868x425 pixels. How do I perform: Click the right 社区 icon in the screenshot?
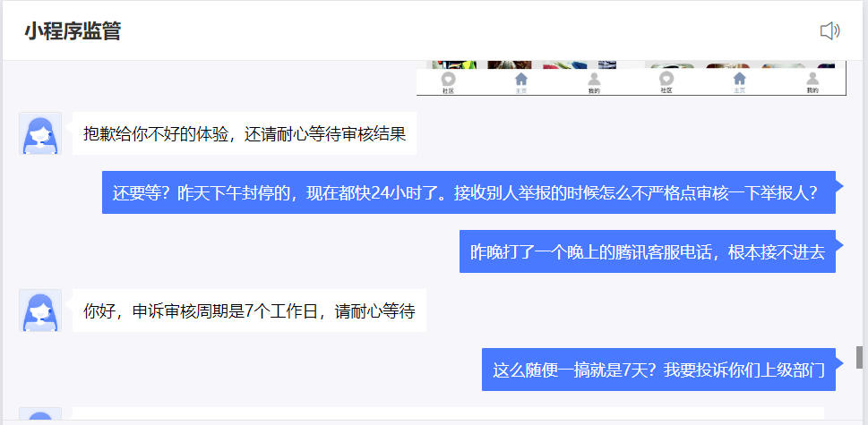click(x=666, y=82)
